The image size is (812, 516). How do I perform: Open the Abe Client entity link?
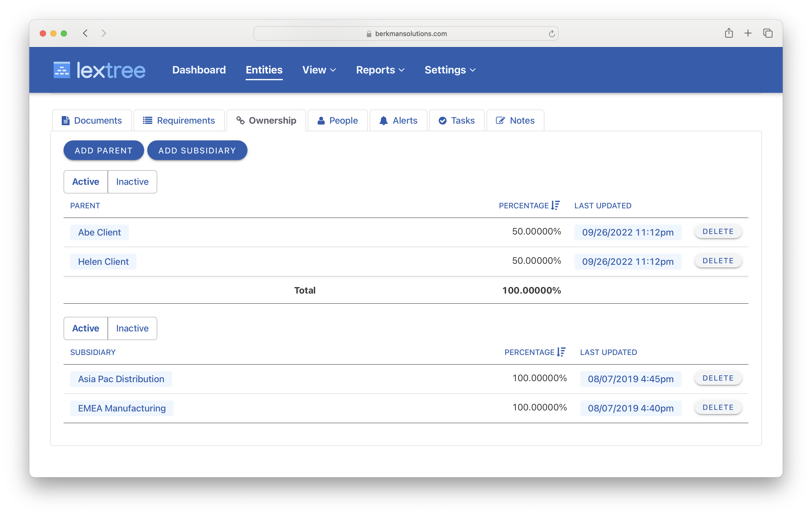[x=99, y=232]
